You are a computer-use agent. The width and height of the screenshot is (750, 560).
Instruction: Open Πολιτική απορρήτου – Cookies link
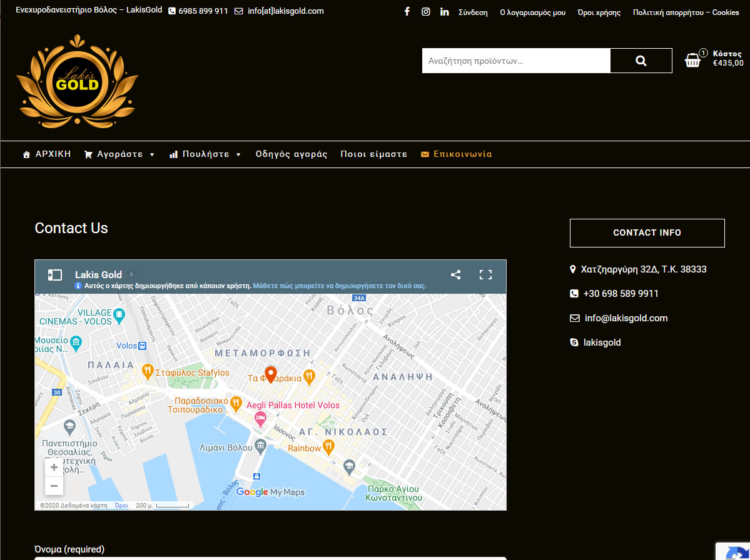coord(686,12)
